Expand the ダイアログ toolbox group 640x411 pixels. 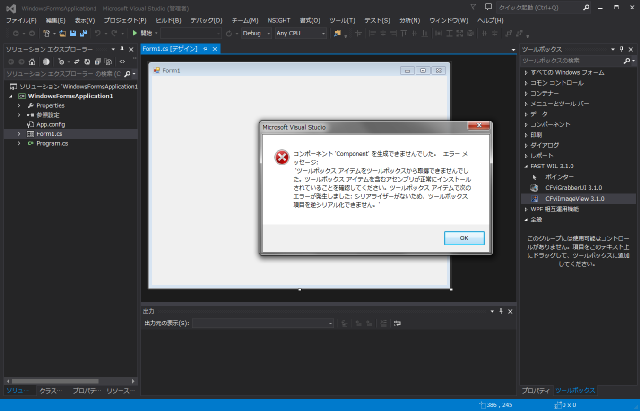526,145
